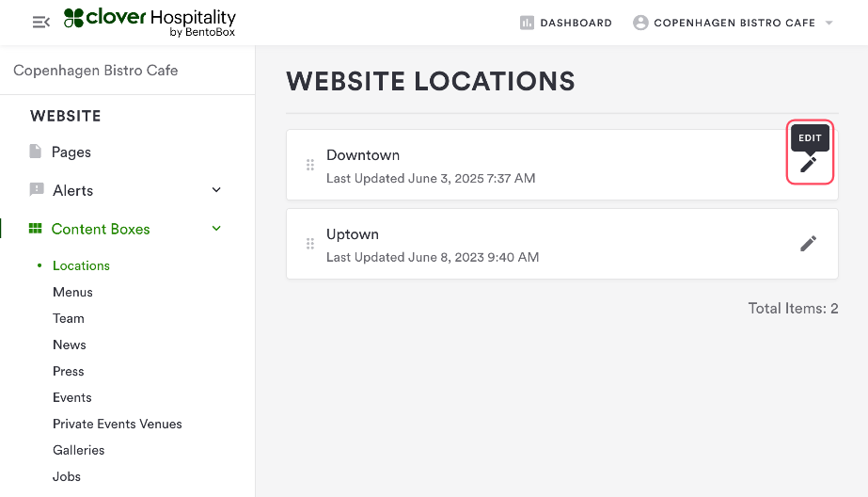868x497 pixels.
Task: Grab the Uptown row drag handle
Action: (x=310, y=244)
